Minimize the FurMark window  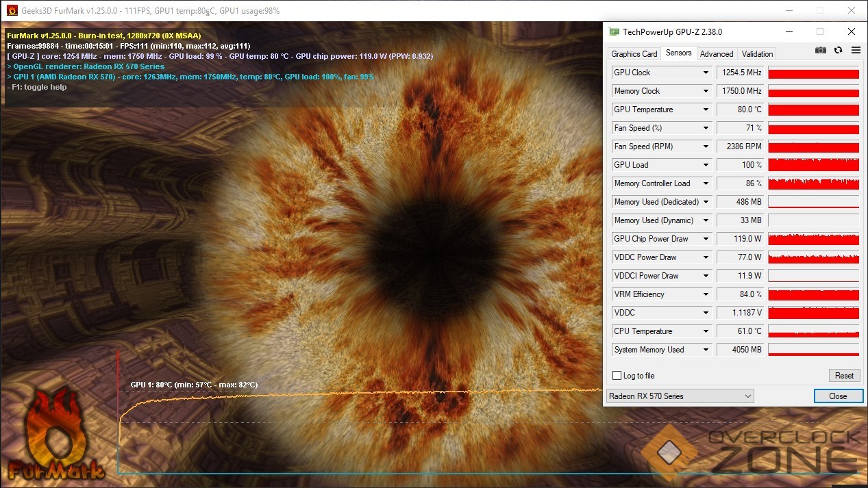click(x=789, y=10)
